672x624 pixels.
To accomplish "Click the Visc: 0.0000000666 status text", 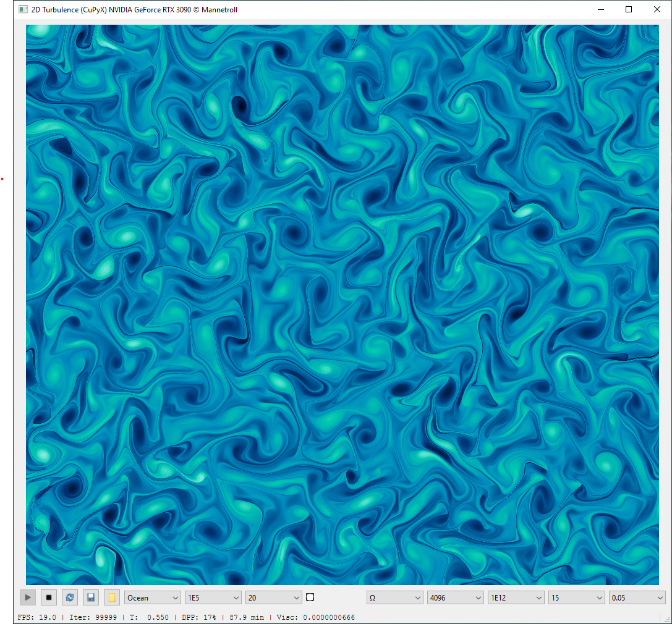I will click(x=316, y=617).
